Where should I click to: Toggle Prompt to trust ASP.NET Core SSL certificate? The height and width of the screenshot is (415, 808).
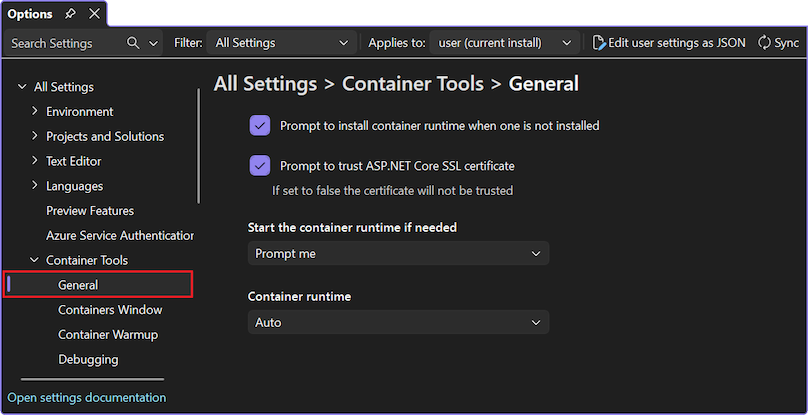(x=260, y=166)
